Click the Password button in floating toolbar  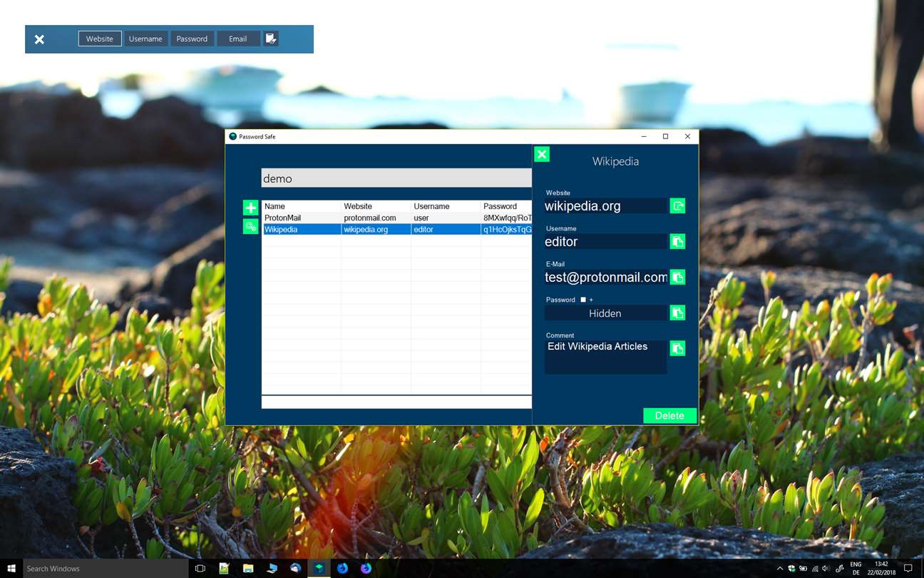click(x=192, y=39)
